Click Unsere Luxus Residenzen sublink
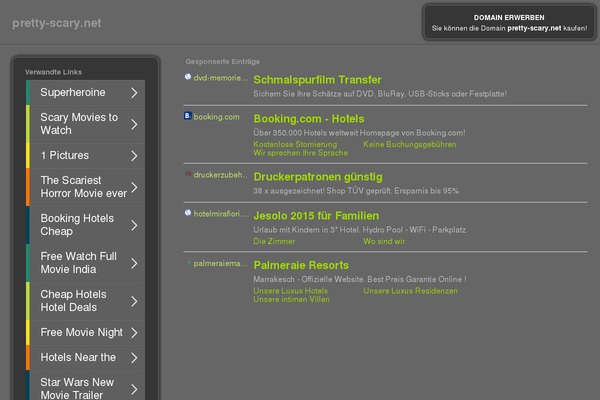The height and width of the screenshot is (400, 600). coord(410,291)
